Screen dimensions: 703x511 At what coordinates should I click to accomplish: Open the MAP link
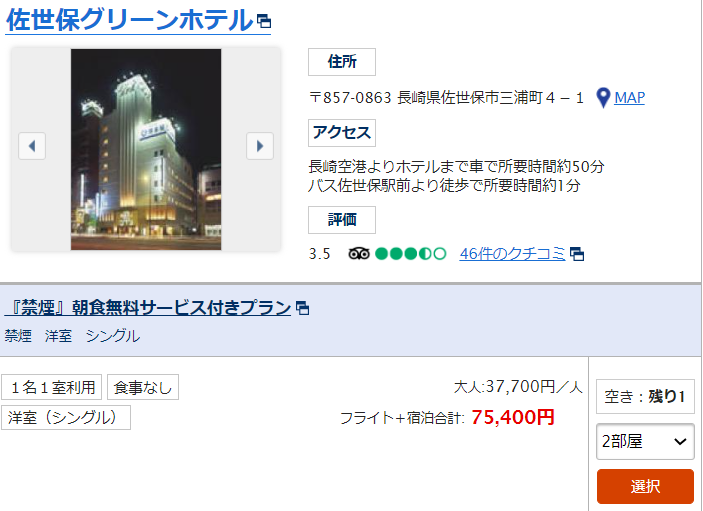[629, 97]
